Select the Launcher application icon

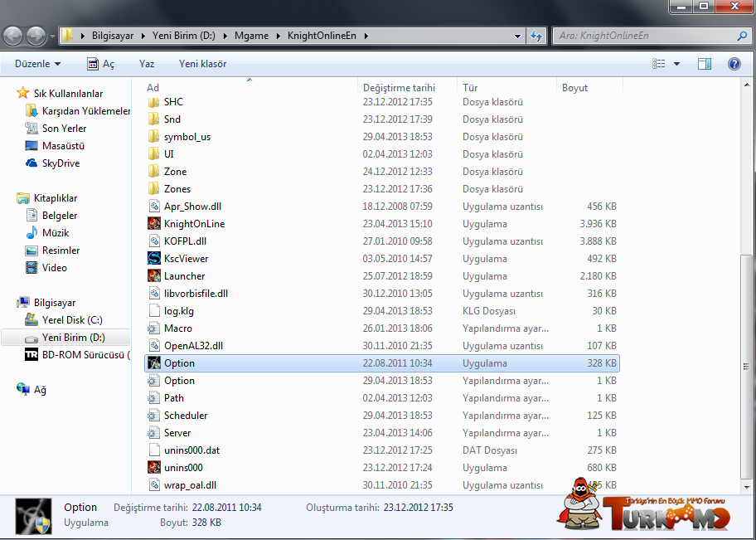[154, 276]
